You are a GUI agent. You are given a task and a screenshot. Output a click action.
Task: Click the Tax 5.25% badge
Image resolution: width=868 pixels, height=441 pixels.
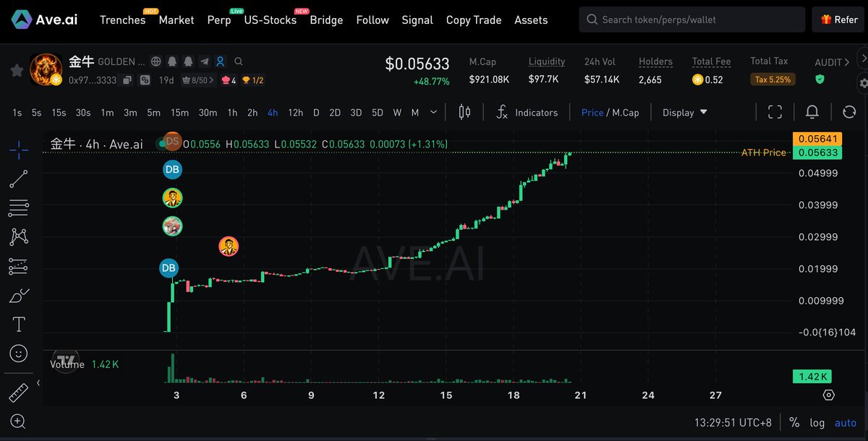point(773,80)
